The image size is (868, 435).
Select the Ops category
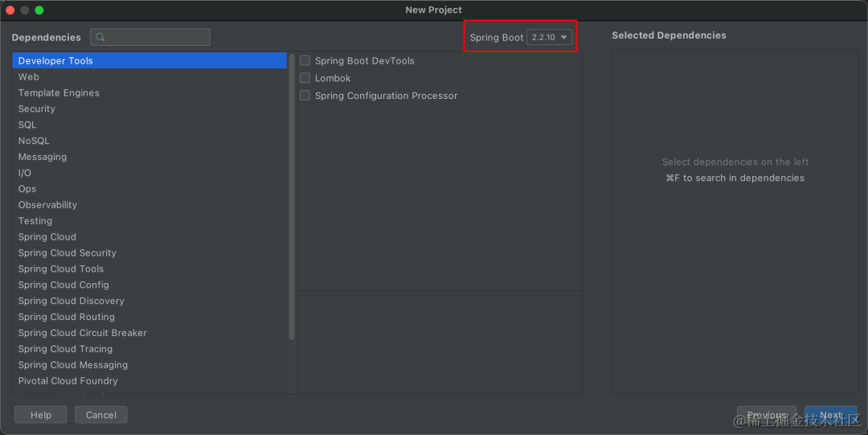tap(149, 189)
